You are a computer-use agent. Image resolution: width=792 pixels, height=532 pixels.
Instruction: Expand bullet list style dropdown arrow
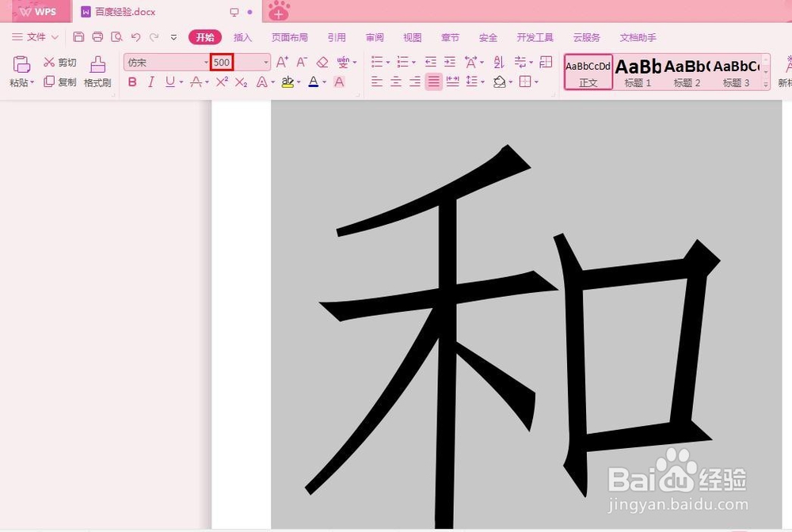(387, 63)
